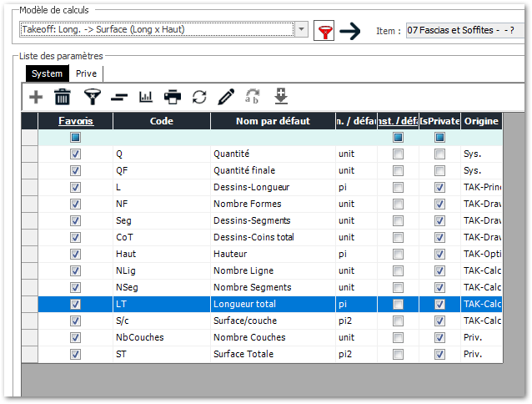The width and height of the screenshot is (532, 404).
Task: Click the printer icon
Action: [173, 97]
